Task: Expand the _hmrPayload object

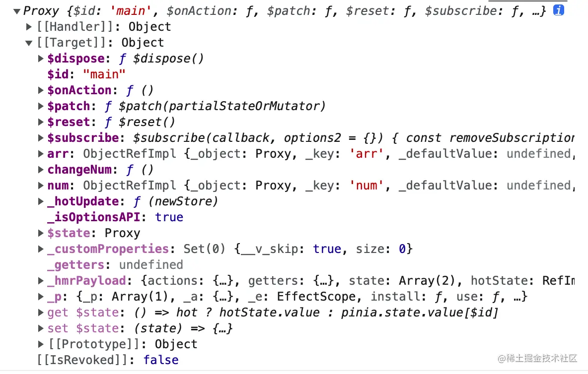Action: 41,280
